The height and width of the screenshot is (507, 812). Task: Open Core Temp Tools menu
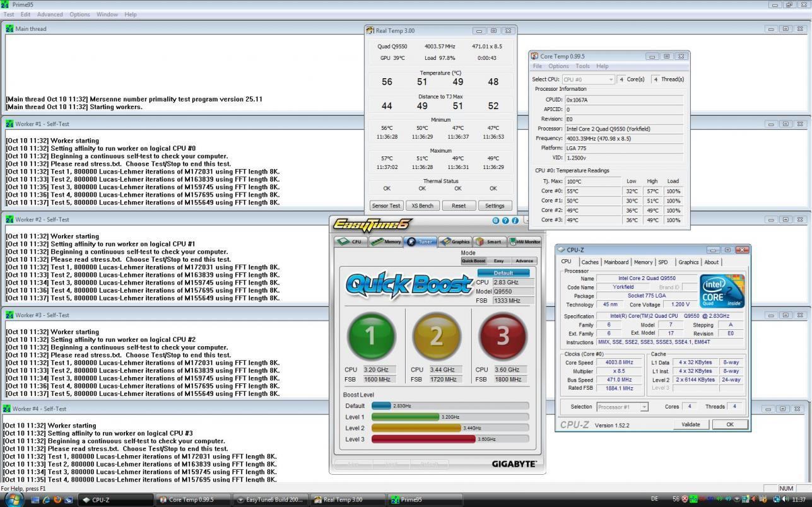coord(582,66)
